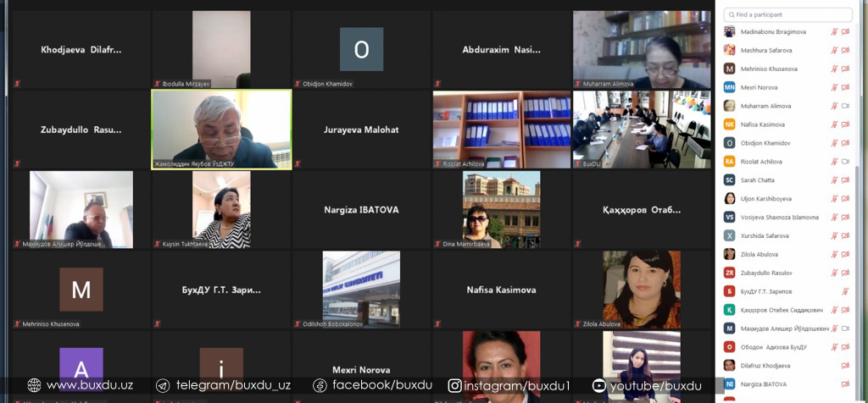
Task: Click muted mic icon beside Sarah Chatta
Action: (834, 180)
